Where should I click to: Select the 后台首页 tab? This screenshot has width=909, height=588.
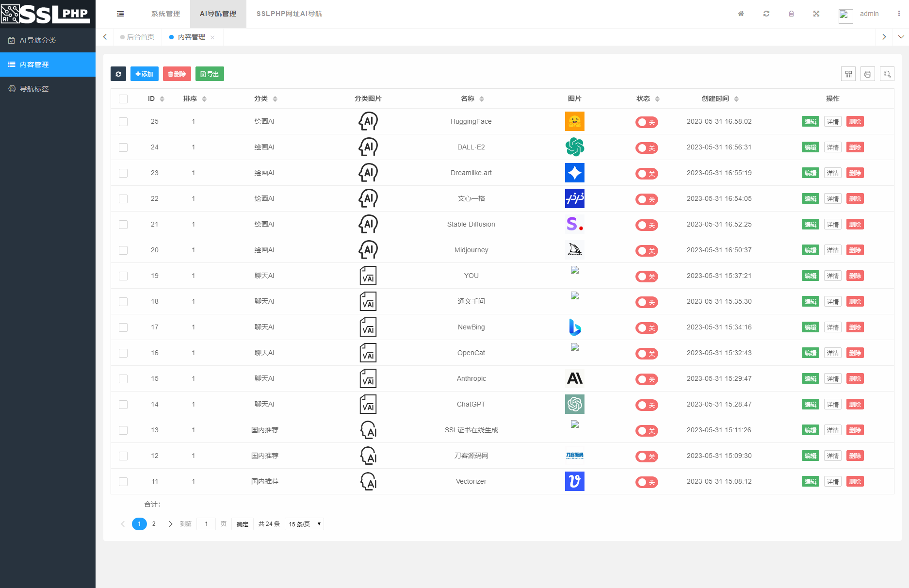click(x=140, y=36)
